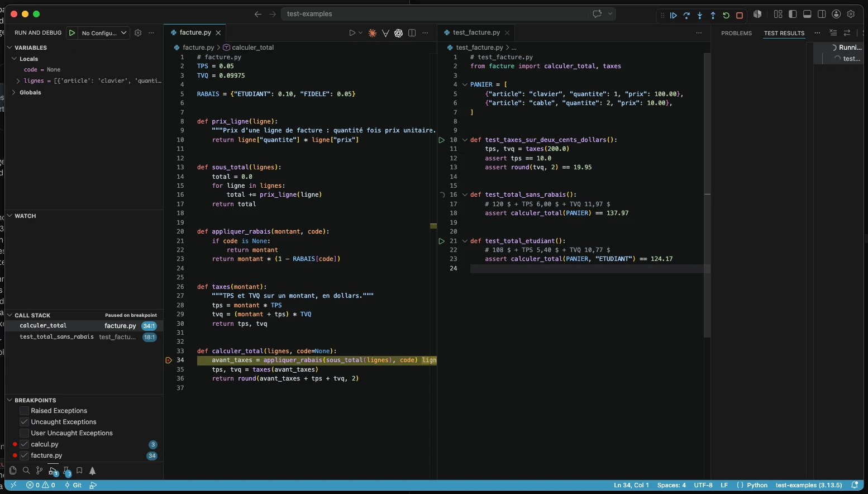868x494 pixels.
Task: Clear all test results icon
Action: [x=833, y=33]
